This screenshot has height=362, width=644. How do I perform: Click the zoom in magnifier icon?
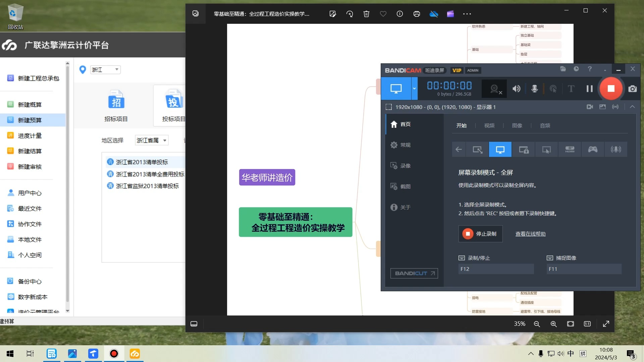(553, 324)
